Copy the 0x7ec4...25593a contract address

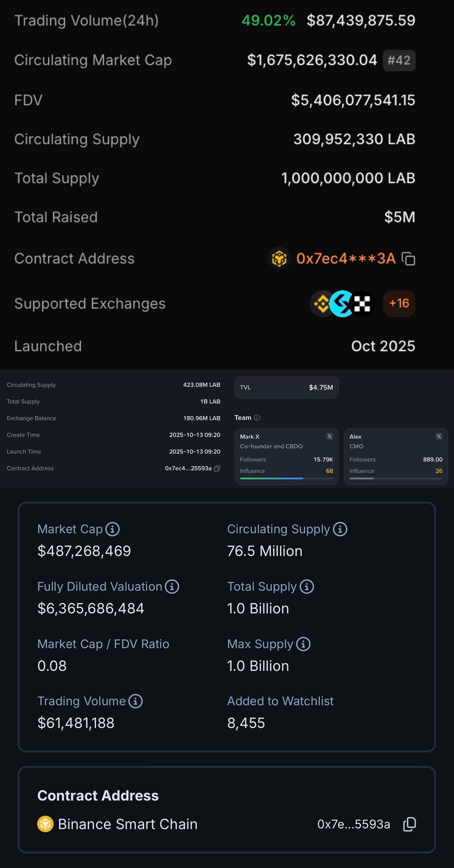(x=217, y=469)
